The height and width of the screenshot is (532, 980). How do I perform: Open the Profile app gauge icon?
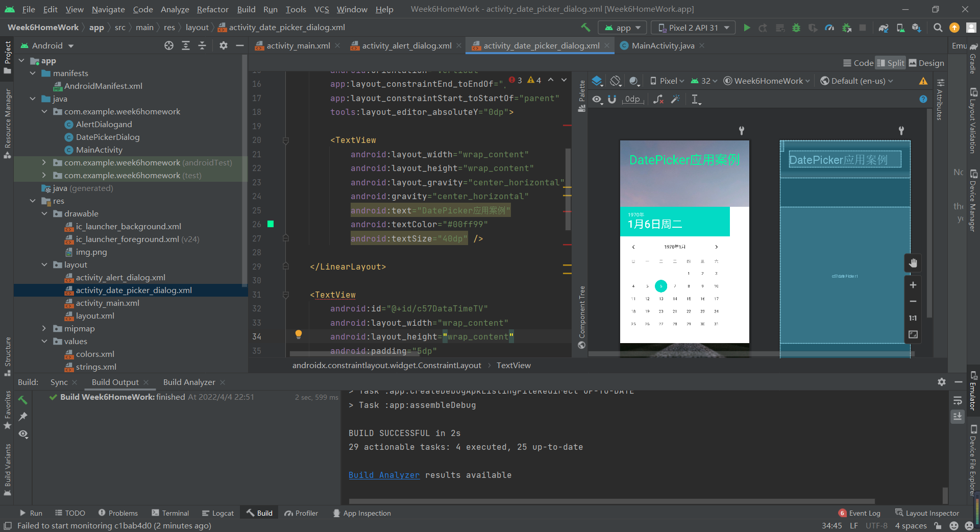[829, 28]
